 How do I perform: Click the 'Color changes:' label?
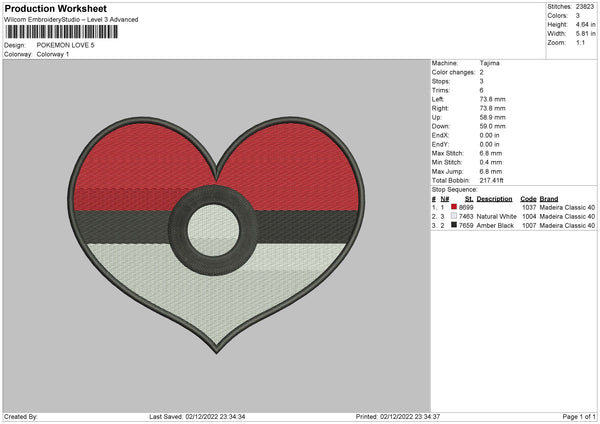tap(453, 72)
